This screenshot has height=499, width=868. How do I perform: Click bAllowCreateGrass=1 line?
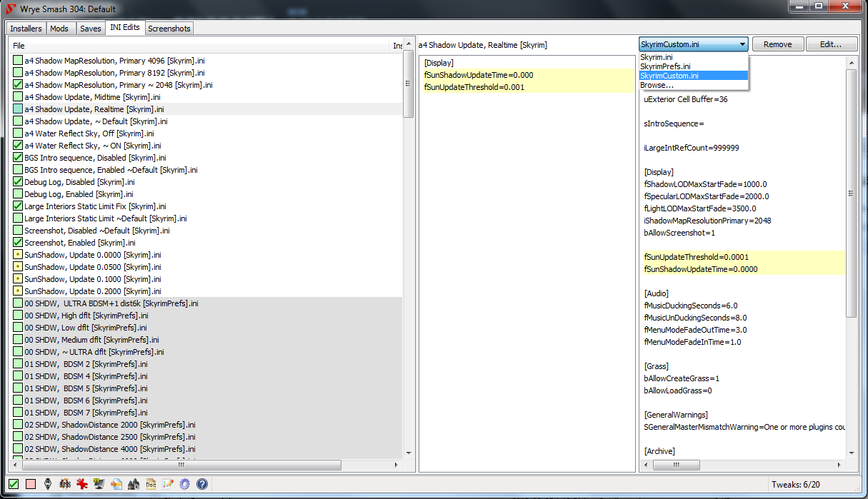coord(682,378)
